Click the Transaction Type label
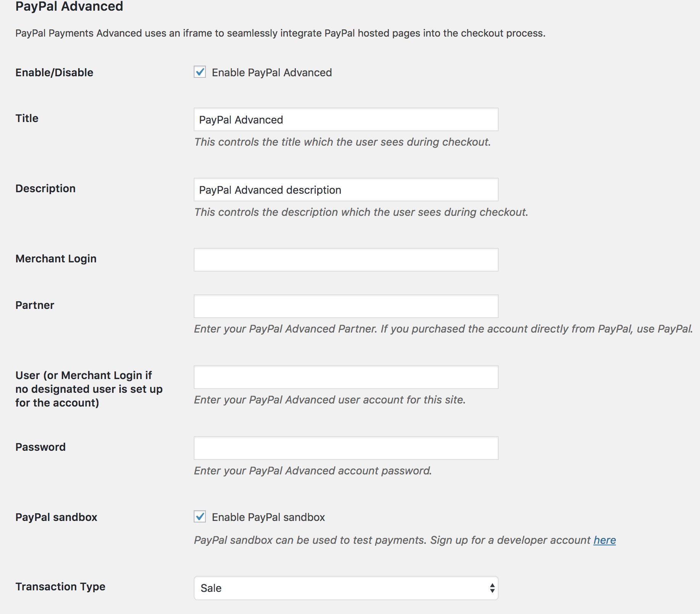The image size is (700, 614). [60, 587]
